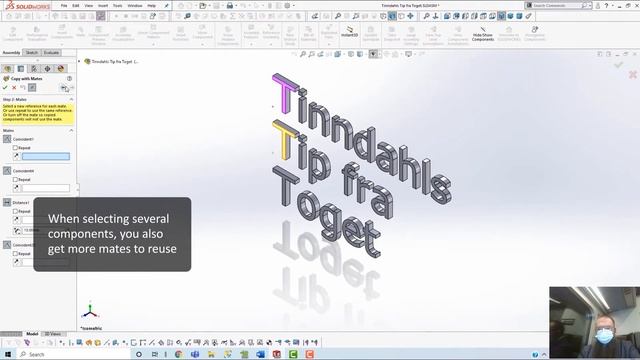This screenshot has width=640, height=360.
Task: Expand the Tinndahls Tip fra Toget tree
Action: click(79, 61)
